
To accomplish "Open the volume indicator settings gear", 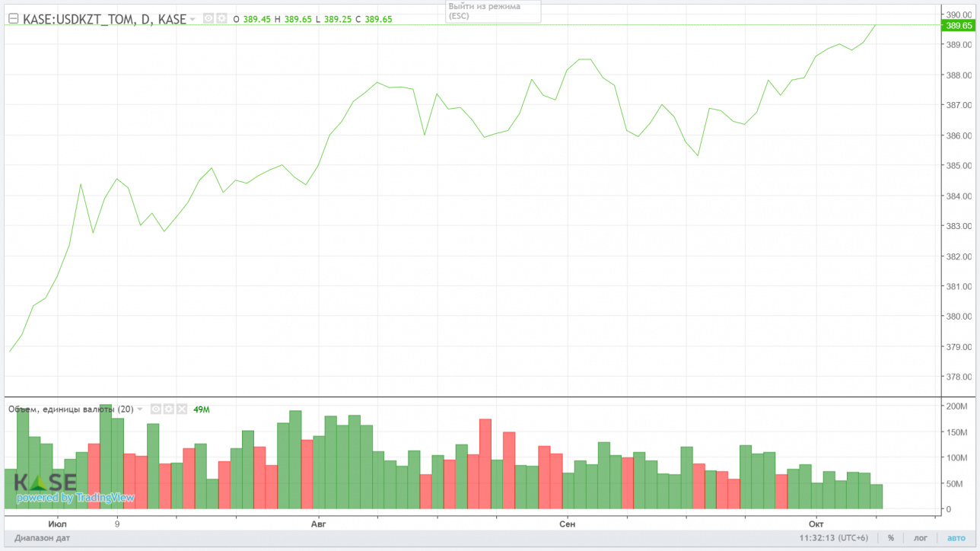I will [x=169, y=409].
